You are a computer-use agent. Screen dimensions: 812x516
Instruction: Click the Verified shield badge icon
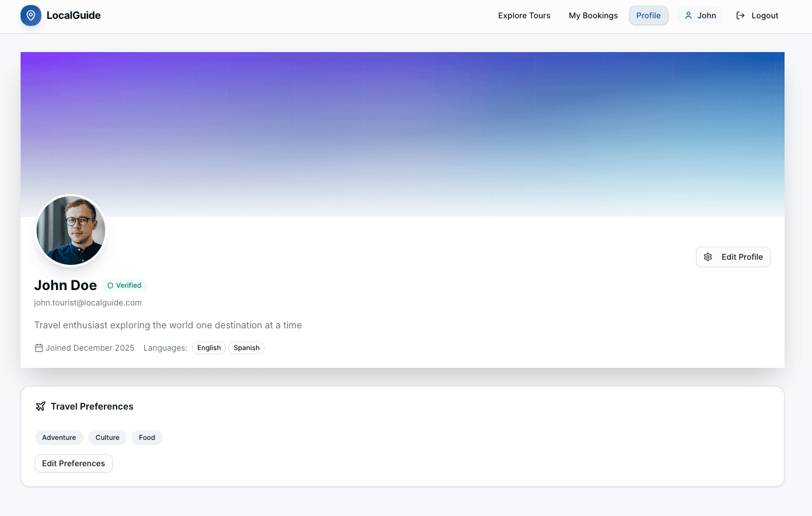pos(110,285)
